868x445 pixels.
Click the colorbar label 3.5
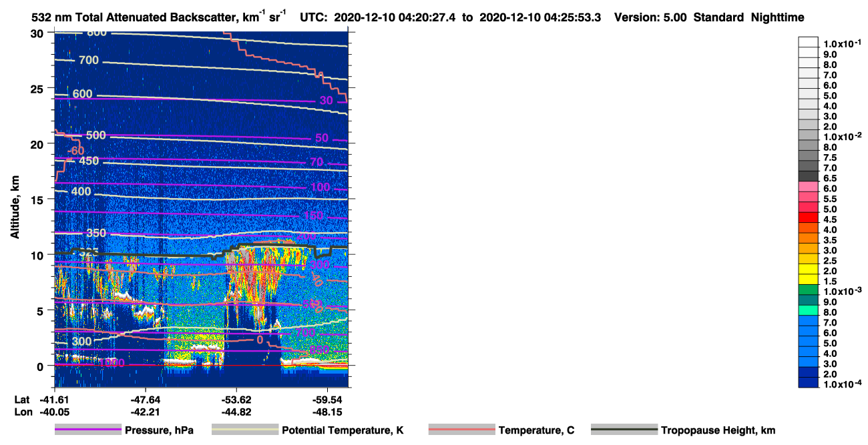(x=831, y=240)
